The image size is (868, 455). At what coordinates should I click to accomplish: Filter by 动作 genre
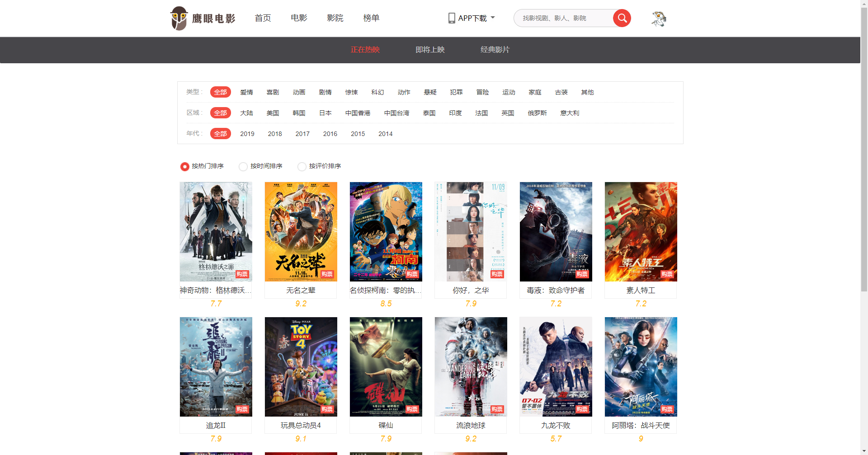pyautogui.click(x=404, y=92)
